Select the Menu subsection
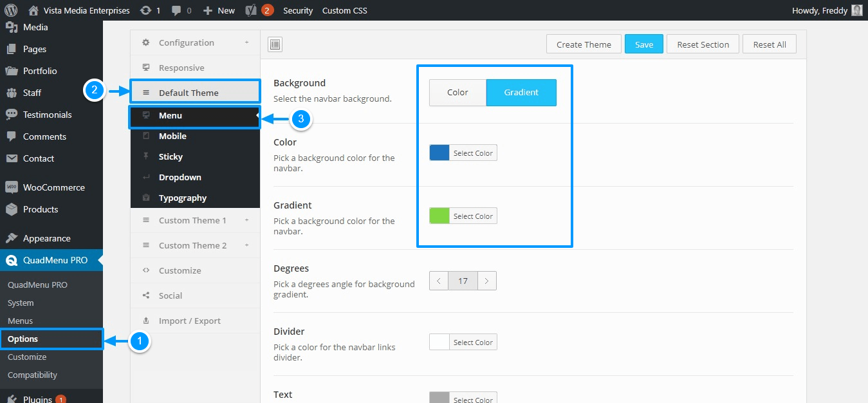 click(x=195, y=116)
